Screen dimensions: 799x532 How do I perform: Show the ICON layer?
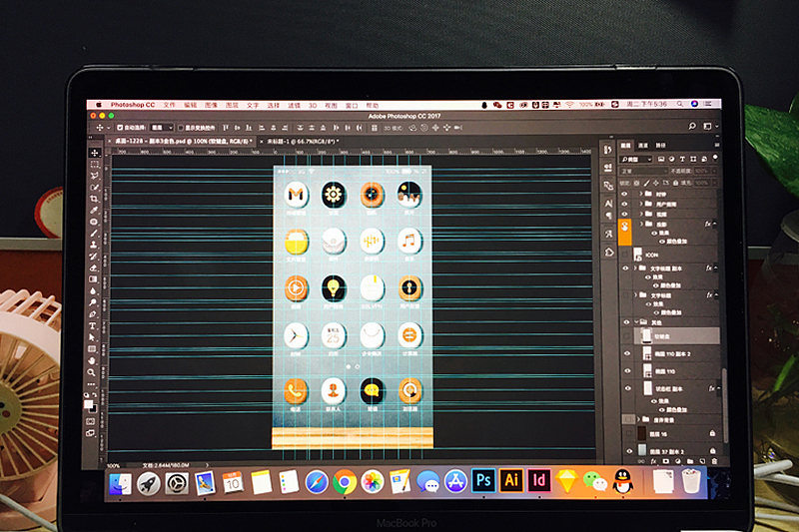click(625, 255)
